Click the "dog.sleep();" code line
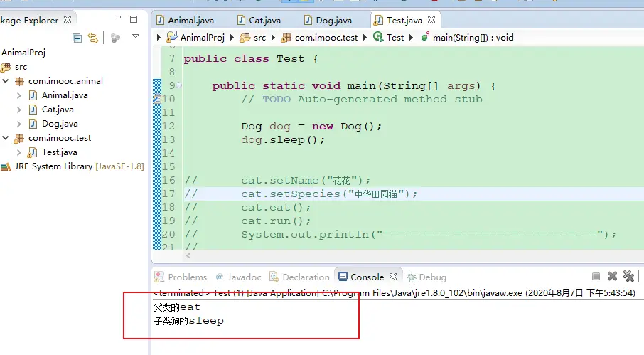The width and height of the screenshot is (644, 355). tap(283, 139)
